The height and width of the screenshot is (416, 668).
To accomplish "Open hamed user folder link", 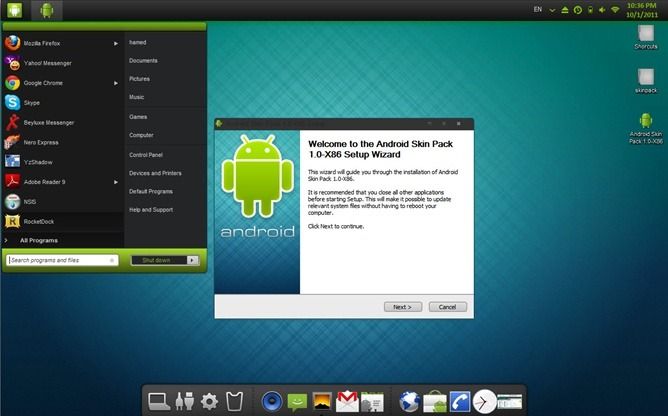I will (138, 43).
